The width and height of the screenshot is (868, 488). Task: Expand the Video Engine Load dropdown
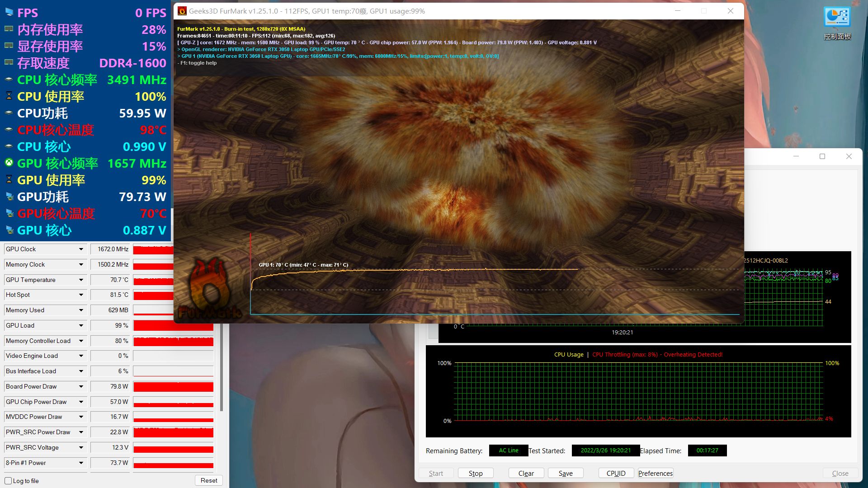[81, 356]
